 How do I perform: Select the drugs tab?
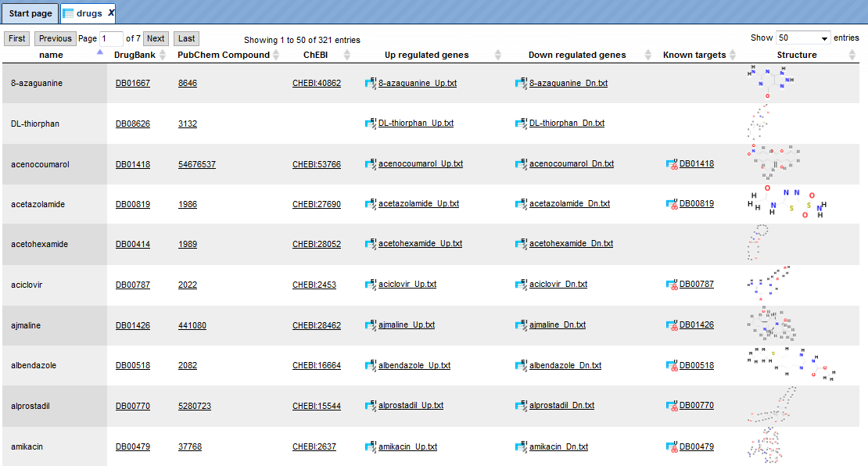pos(88,13)
